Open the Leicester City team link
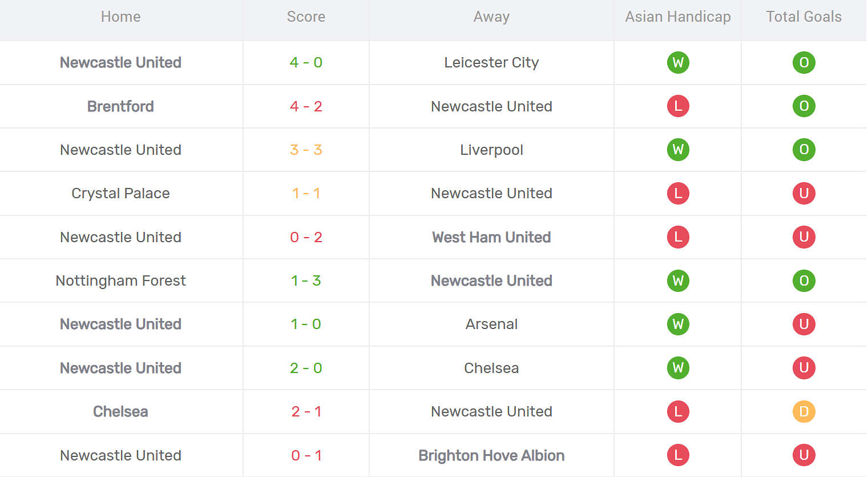Screen dimensions: 868x477 (491, 62)
